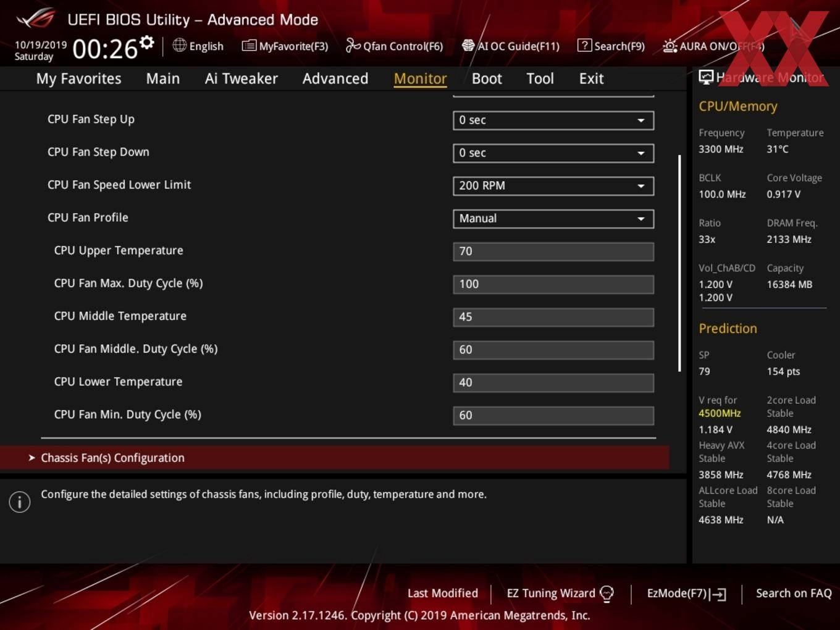Click the 3858 MHz Heavy AVX value
Image resolution: width=840 pixels, height=630 pixels.
[x=721, y=474]
